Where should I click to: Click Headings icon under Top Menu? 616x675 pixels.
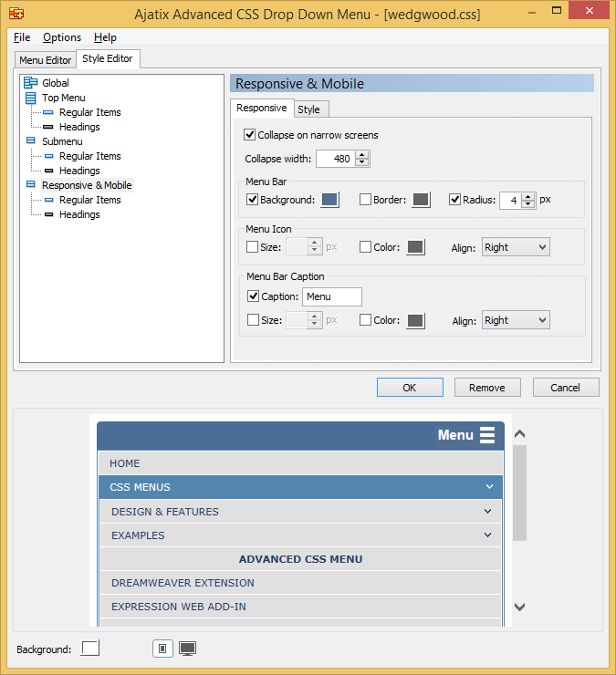click(x=48, y=127)
